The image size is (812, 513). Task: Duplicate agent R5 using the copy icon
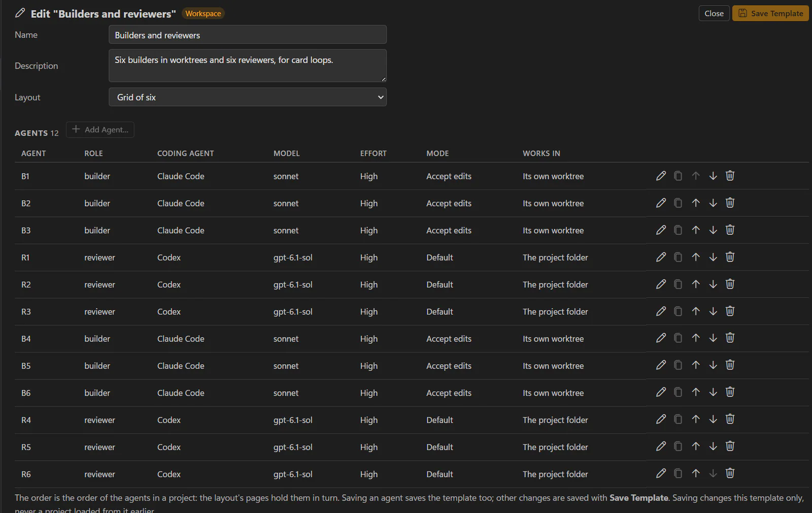[678, 446]
